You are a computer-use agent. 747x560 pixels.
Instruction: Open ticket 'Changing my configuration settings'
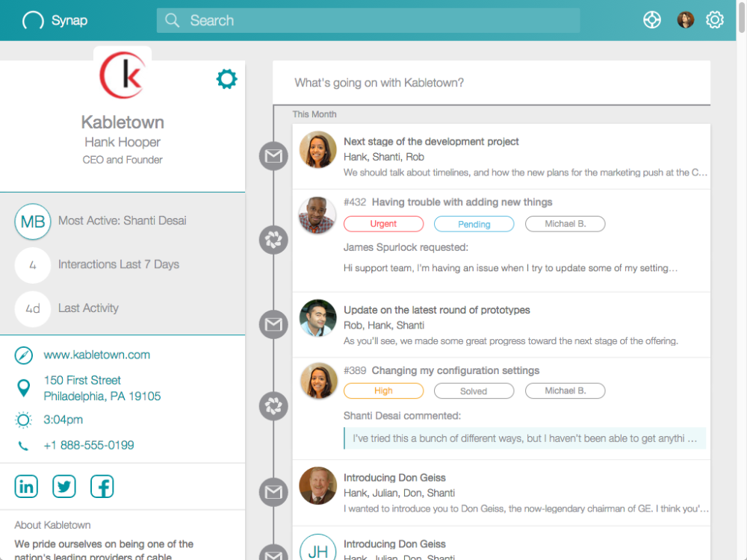coord(456,370)
